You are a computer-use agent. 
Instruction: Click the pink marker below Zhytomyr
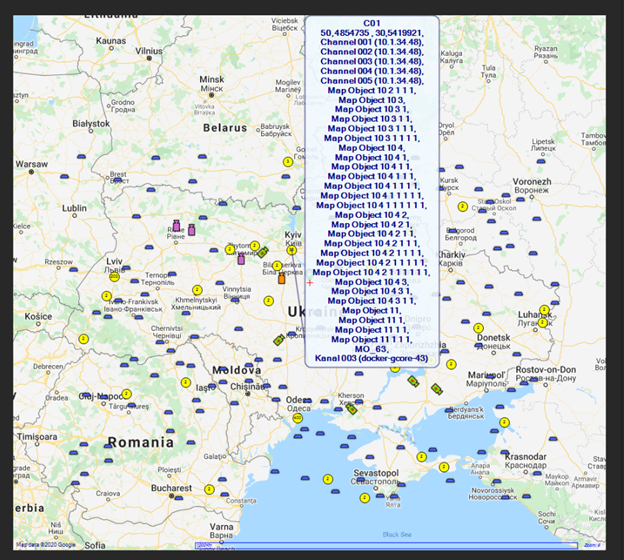(x=241, y=259)
